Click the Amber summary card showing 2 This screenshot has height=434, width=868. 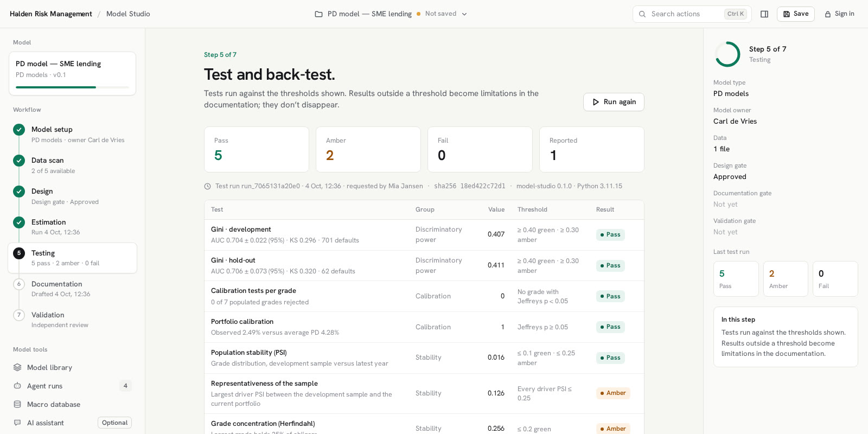[x=368, y=150]
